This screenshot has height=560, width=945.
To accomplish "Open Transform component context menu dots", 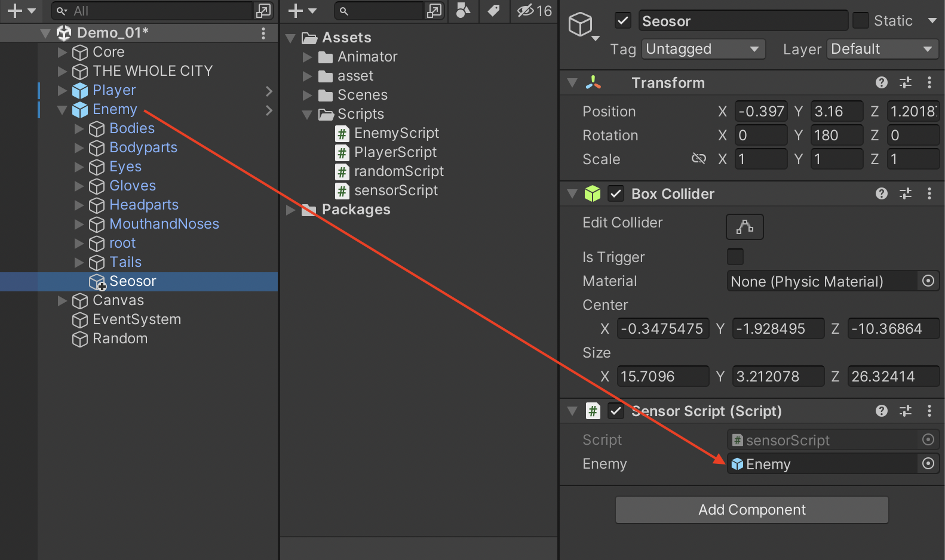I will click(x=929, y=82).
